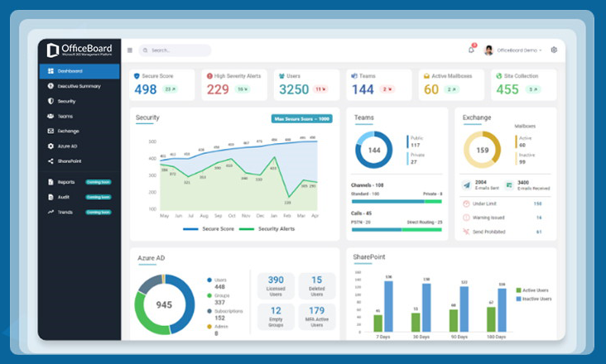606x364 pixels.
Task: Click the Site Collection globe icon
Action: (x=499, y=76)
